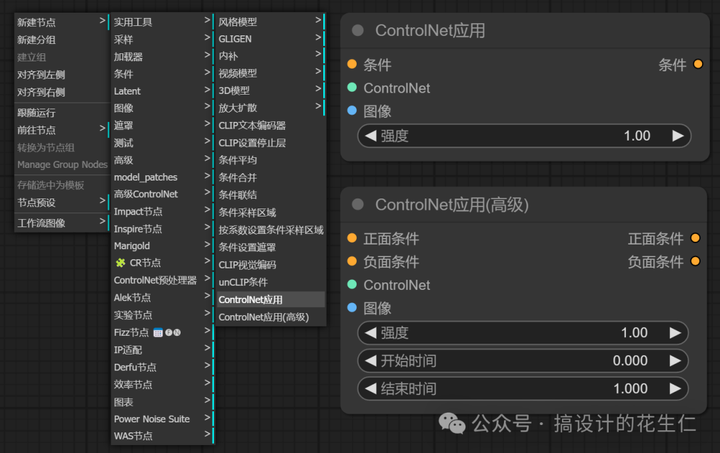Open the ControlNet预处理器 submenu
The height and width of the screenshot is (453, 720).
(162, 280)
